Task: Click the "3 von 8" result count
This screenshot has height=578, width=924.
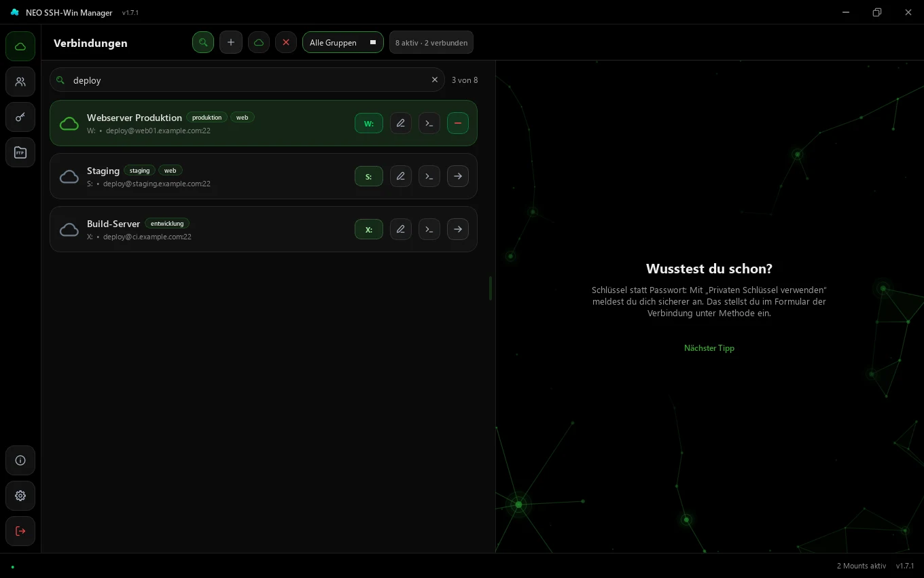Action: 465,80
